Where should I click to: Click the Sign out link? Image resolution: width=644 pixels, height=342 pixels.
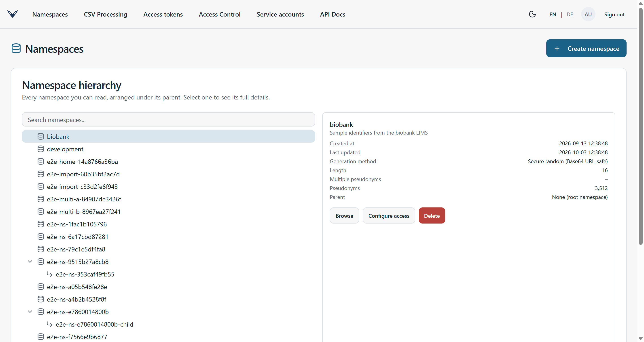pos(614,15)
